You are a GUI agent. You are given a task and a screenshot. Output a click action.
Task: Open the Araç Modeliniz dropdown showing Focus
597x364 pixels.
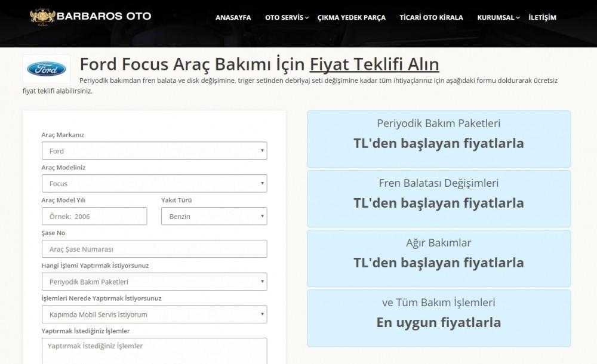pyautogui.click(x=154, y=184)
